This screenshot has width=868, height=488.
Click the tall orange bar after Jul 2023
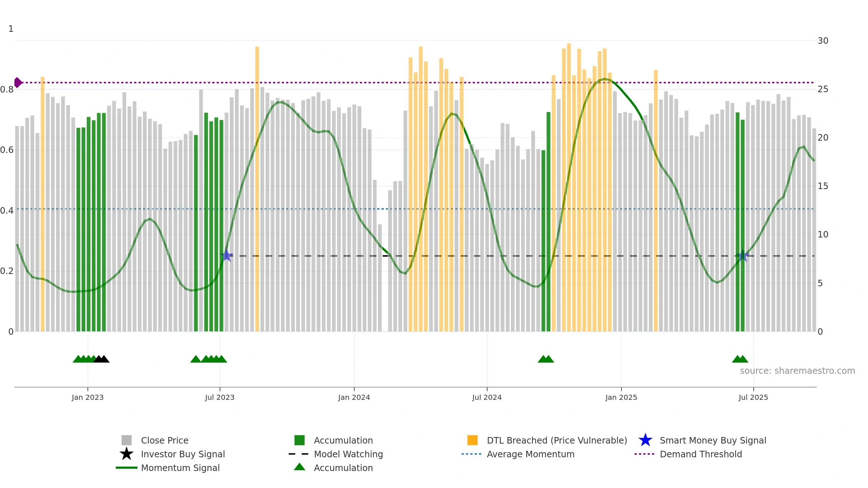(257, 189)
